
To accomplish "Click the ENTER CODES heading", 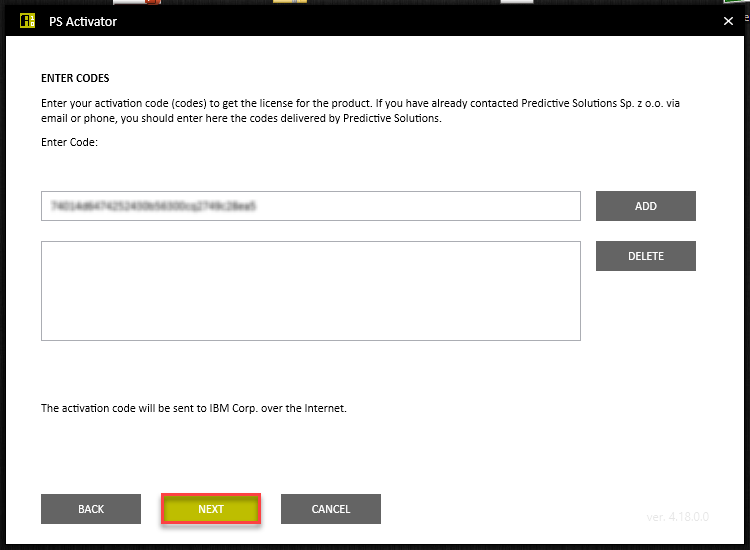I will tap(75, 78).
